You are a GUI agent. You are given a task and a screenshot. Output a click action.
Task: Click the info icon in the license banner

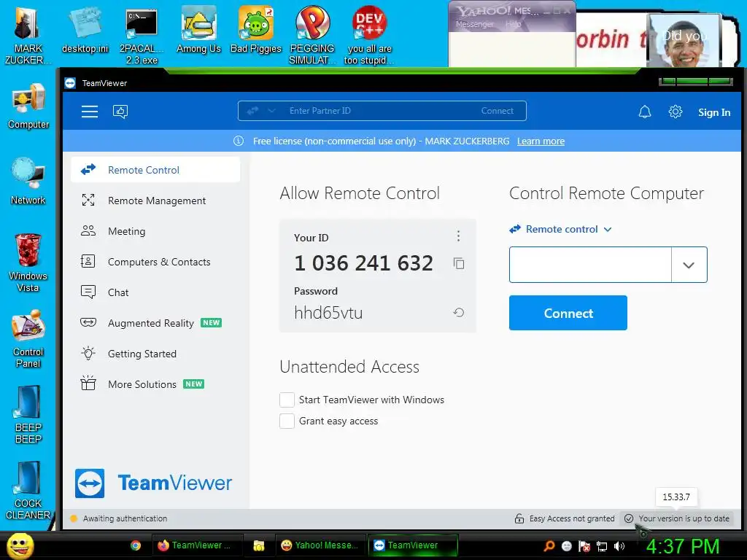(239, 141)
